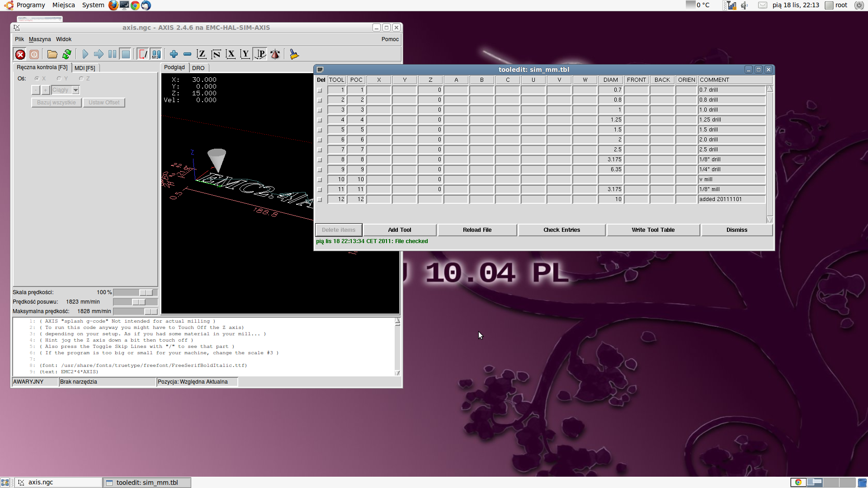Click the Write Tool Table button
This screenshot has width=868, height=488.
click(653, 230)
